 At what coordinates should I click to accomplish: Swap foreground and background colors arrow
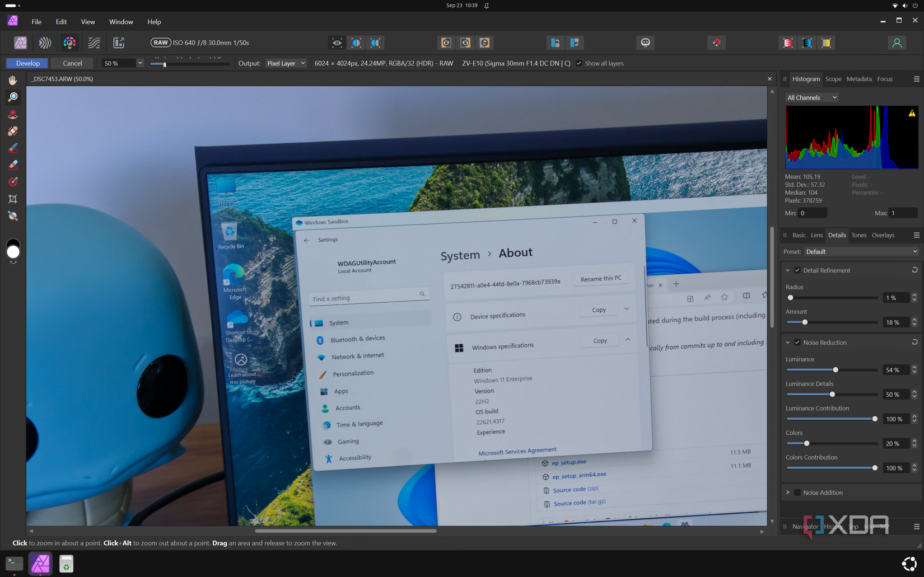[13, 262]
